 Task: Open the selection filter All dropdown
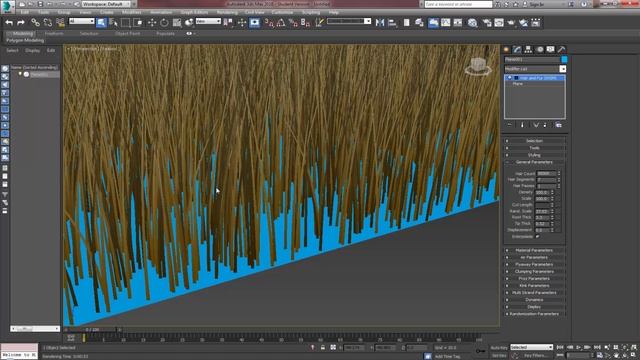click(82, 21)
